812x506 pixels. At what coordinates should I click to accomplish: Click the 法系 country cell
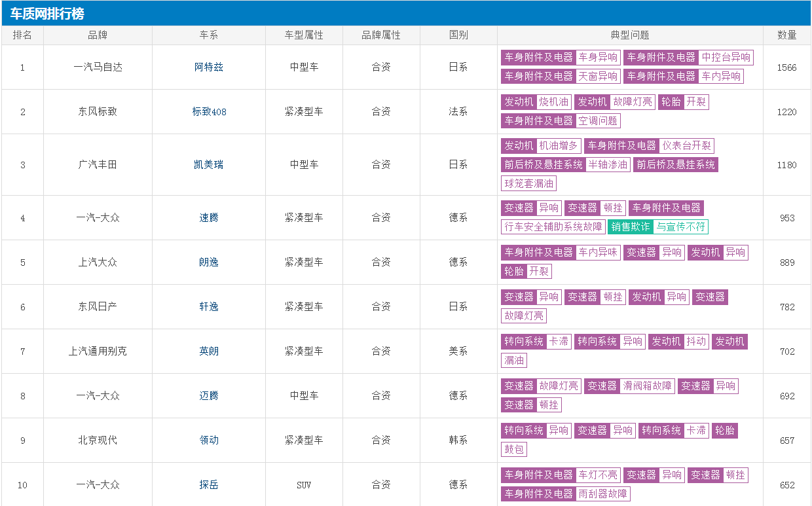[x=458, y=111]
